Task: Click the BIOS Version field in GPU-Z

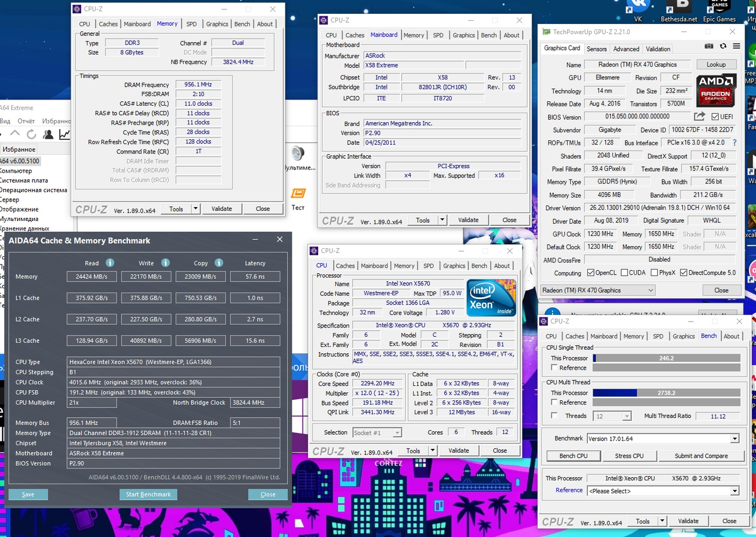Action: pos(637,116)
